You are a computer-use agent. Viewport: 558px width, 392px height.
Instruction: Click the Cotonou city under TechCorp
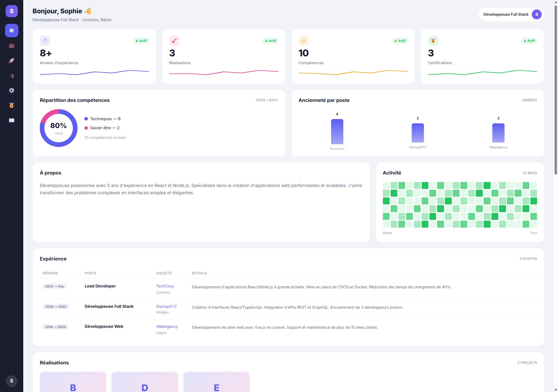coord(163,292)
